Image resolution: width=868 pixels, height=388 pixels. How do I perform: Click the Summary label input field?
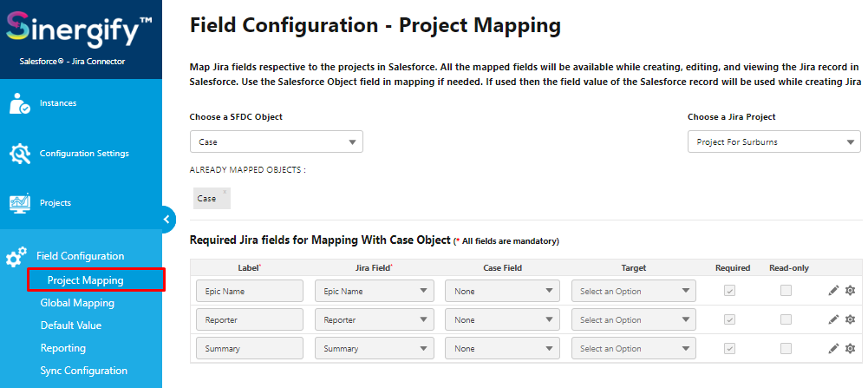(x=250, y=349)
